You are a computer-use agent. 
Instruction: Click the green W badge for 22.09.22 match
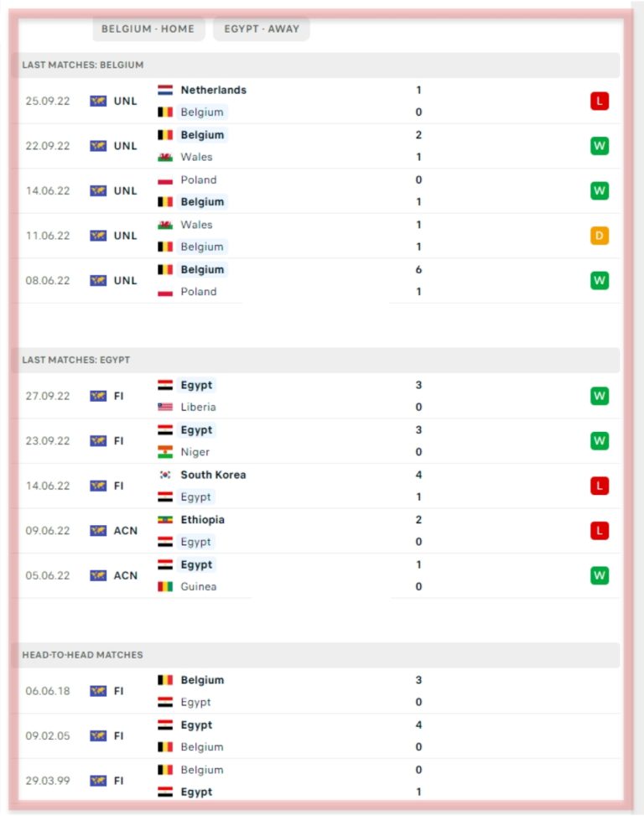[x=599, y=146]
